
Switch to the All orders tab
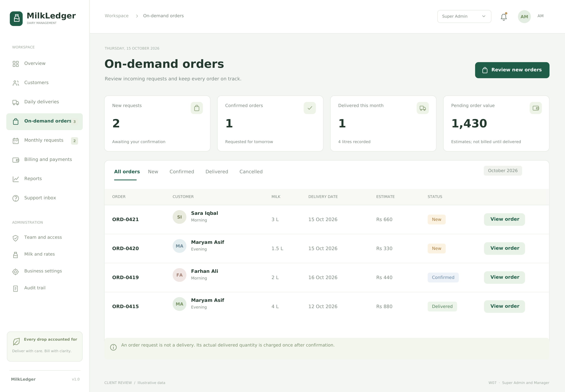point(127,172)
